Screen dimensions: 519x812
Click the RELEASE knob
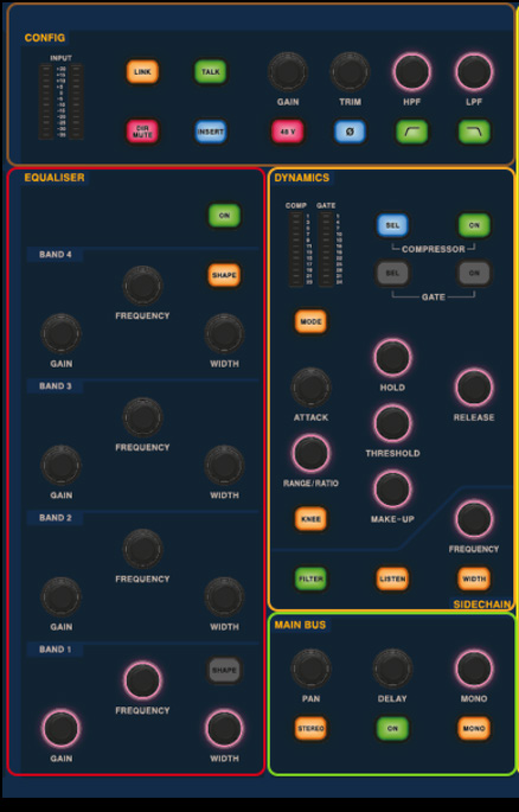click(x=474, y=387)
